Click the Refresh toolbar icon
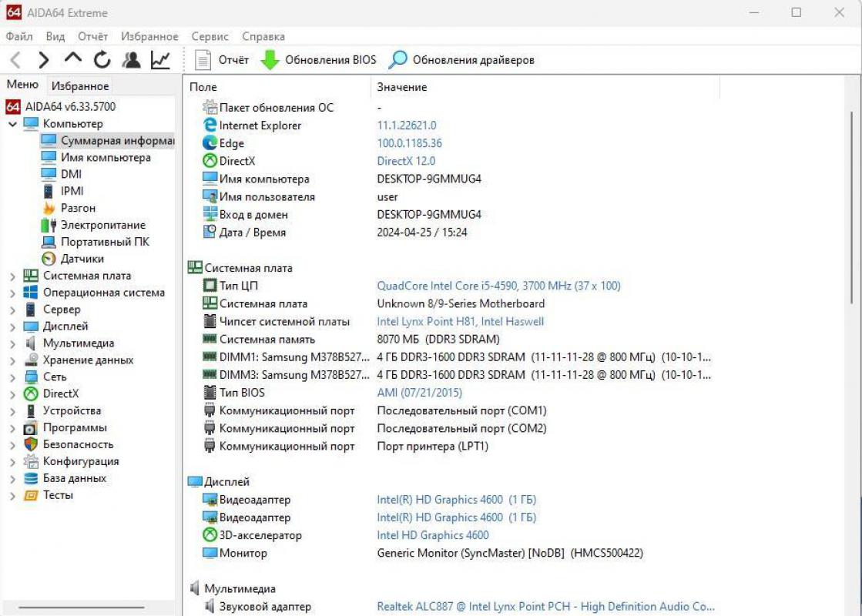This screenshot has height=616, width=862. pos(102,60)
